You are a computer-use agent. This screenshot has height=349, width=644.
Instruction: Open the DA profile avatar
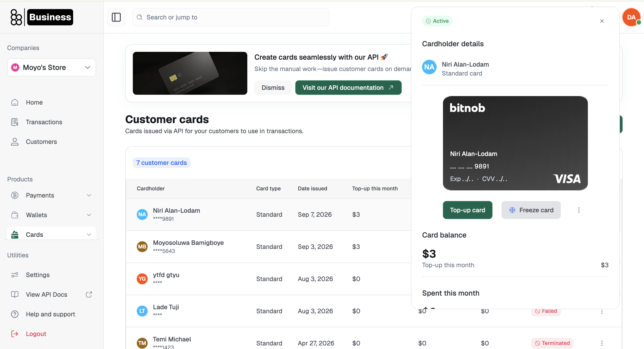[x=631, y=17]
